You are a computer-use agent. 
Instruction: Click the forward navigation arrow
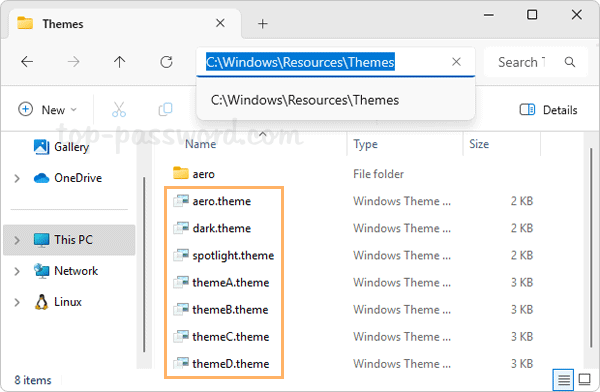[73, 62]
